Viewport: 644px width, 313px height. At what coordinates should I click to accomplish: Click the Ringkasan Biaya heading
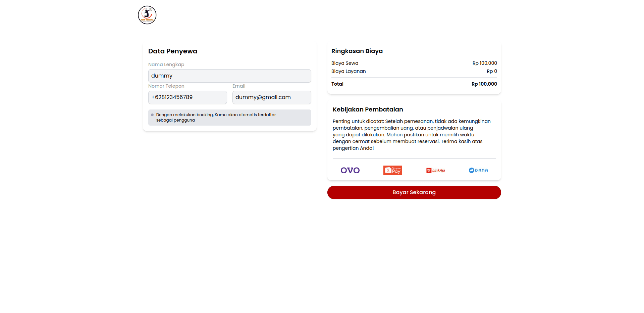357,51
